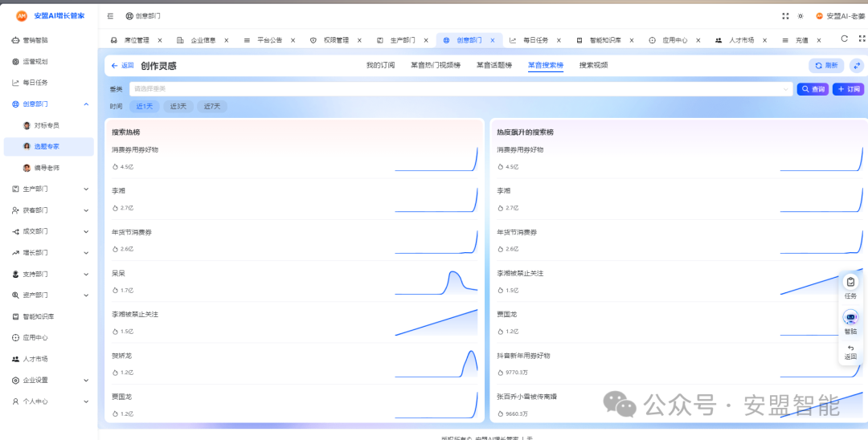Select the 近7天 time filter
The image size is (868, 440).
[x=212, y=106]
